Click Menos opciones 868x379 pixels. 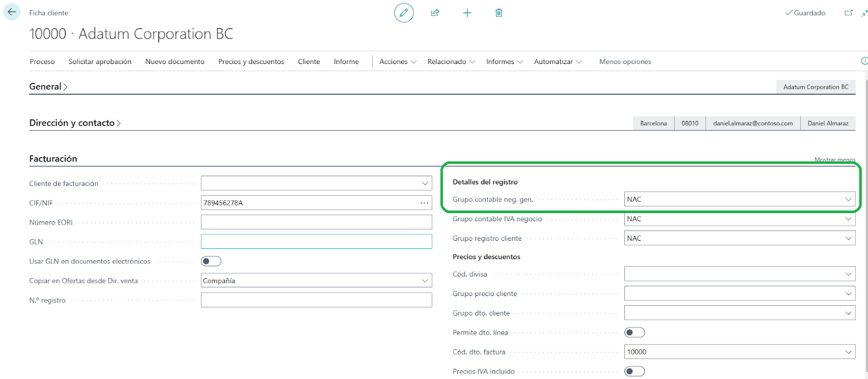pyautogui.click(x=625, y=62)
